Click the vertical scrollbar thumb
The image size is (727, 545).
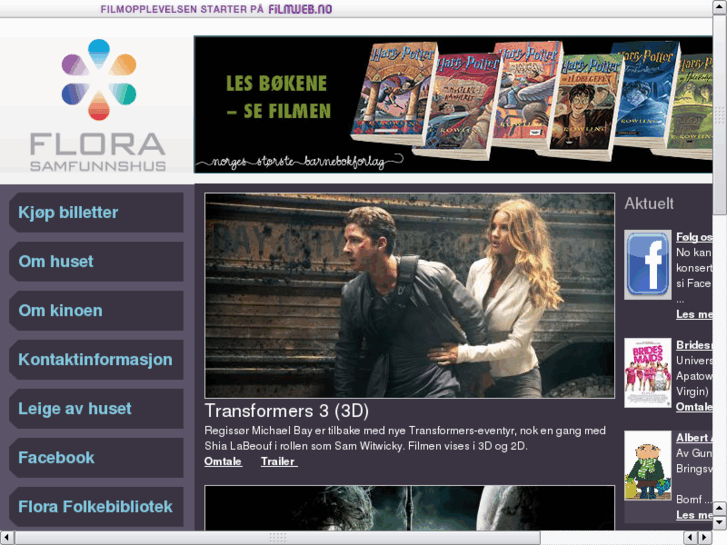(720, 114)
